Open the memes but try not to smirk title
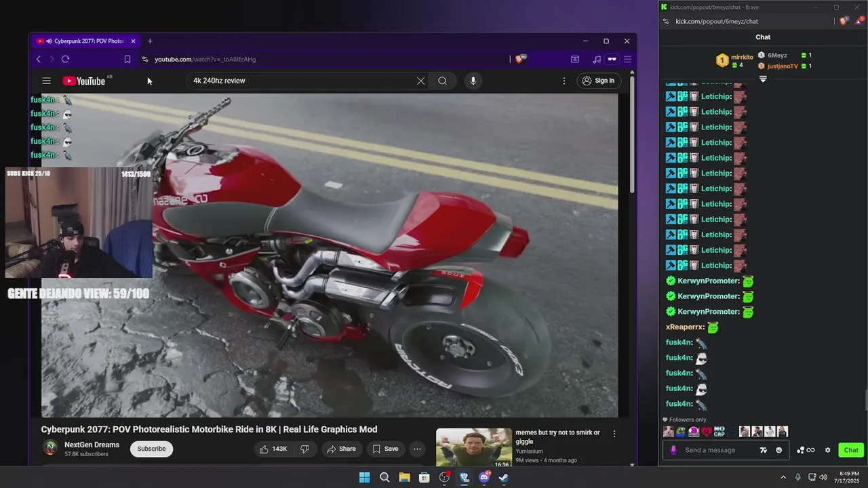Screen dimensions: 868x488 tap(557, 437)
